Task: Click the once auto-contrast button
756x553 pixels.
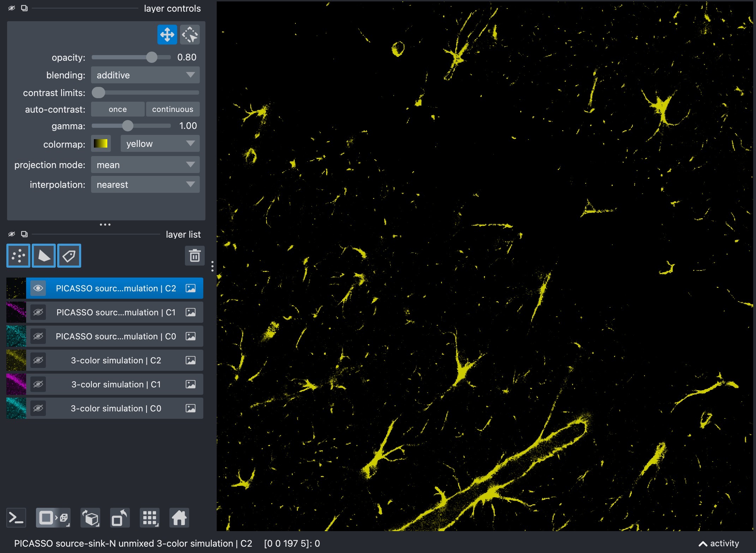Action: [x=118, y=109]
